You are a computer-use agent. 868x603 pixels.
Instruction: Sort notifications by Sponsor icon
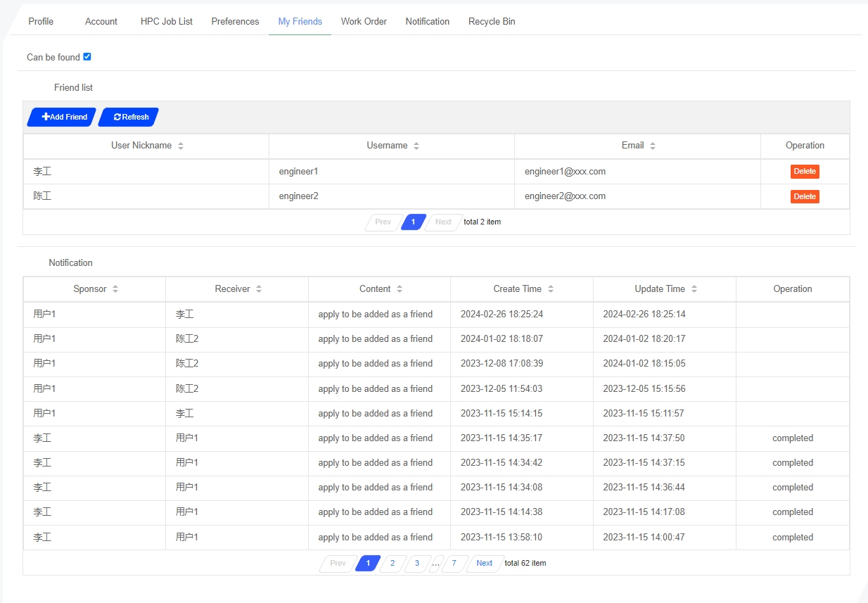tap(115, 289)
